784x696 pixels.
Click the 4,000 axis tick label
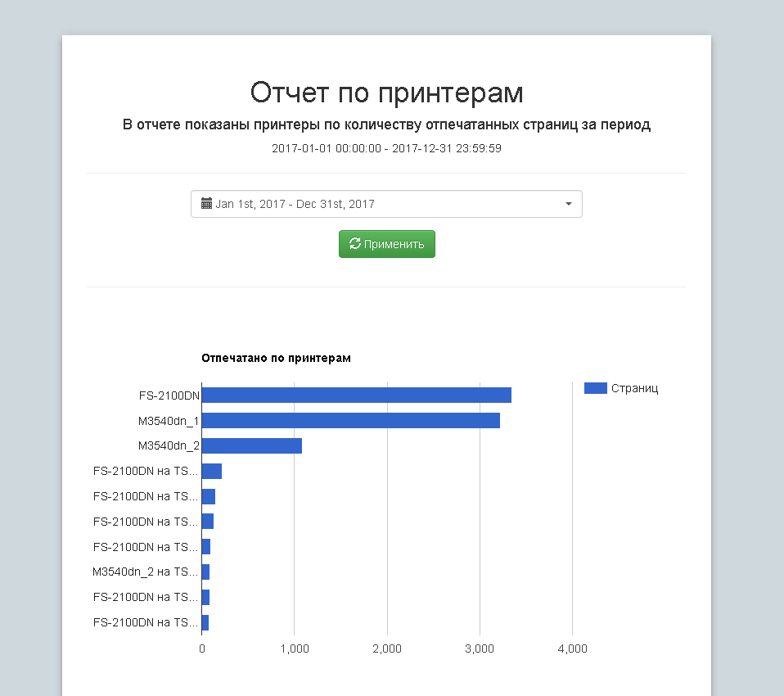[x=572, y=649]
